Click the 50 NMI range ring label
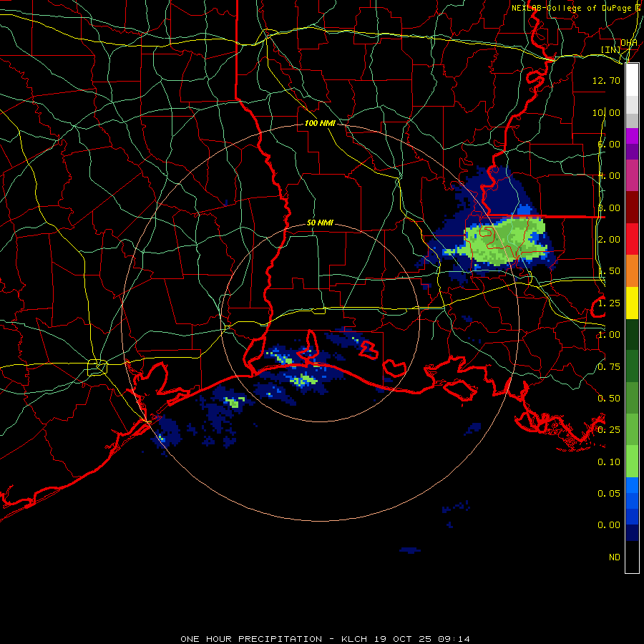This screenshot has width=644, height=644. [320, 223]
